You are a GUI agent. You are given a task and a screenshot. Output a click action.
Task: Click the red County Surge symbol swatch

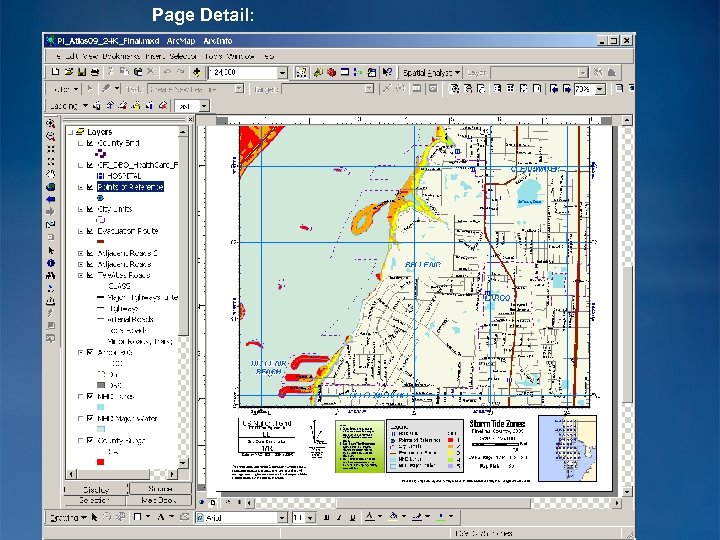[x=101, y=462]
